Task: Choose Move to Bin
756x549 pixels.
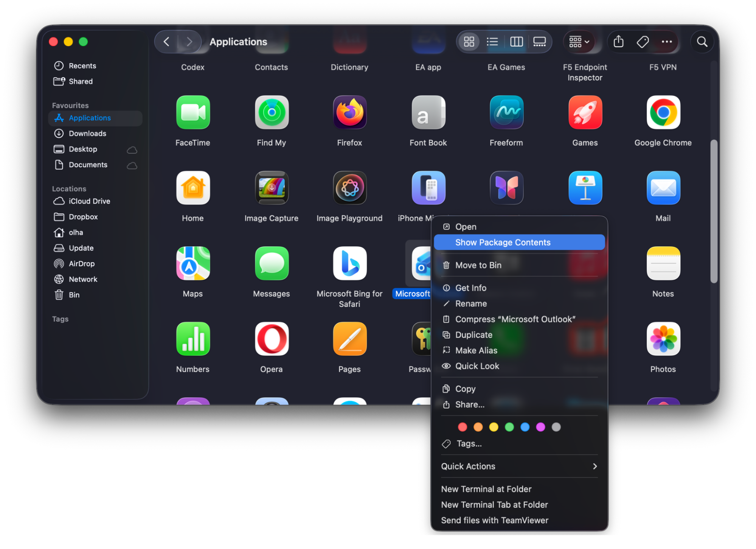Action: click(x=519, y=265)
